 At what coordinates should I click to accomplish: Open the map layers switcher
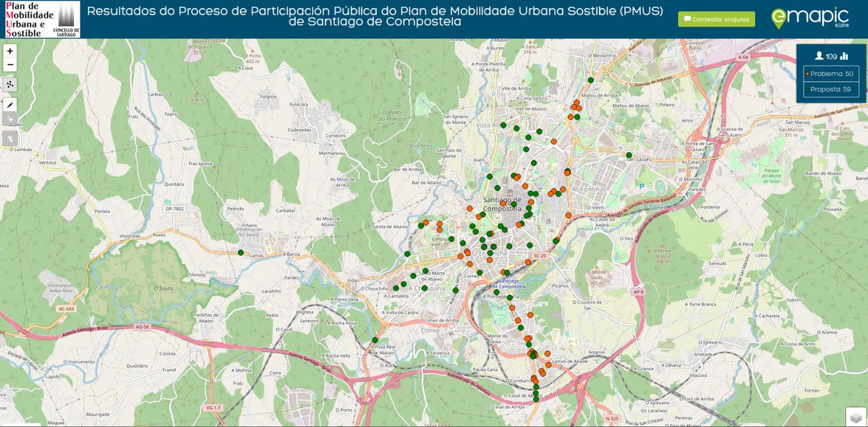(x=856, y=417)
